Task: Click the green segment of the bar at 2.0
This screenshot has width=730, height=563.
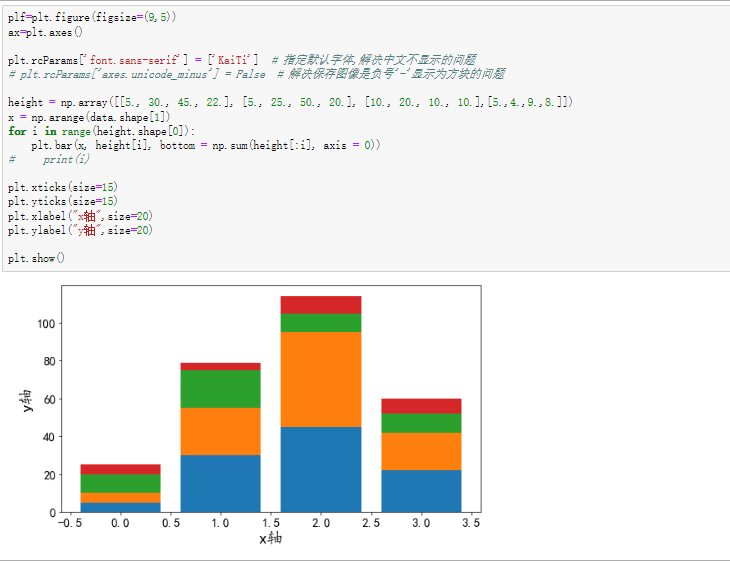Action: [321, 323]
